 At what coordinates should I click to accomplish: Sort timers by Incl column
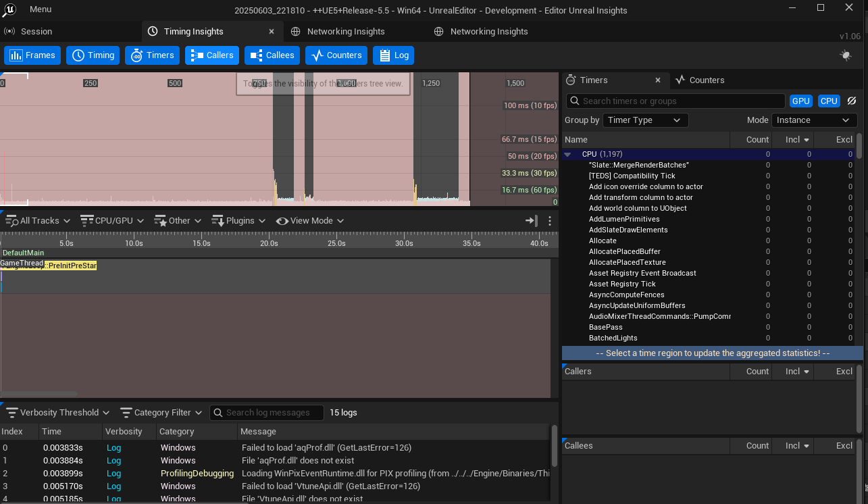pyautogui.click(x=793, y=139)
